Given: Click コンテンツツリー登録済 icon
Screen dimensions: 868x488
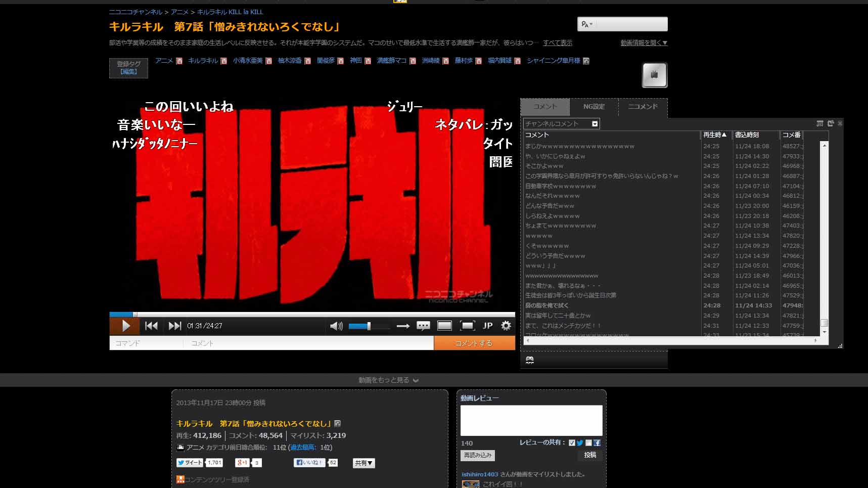Looking at the screenshot, I should (x=180, y=479).
